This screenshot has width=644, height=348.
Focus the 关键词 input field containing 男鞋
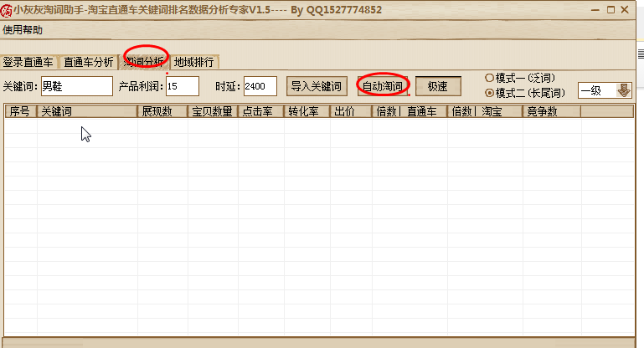tap(77, 86)
